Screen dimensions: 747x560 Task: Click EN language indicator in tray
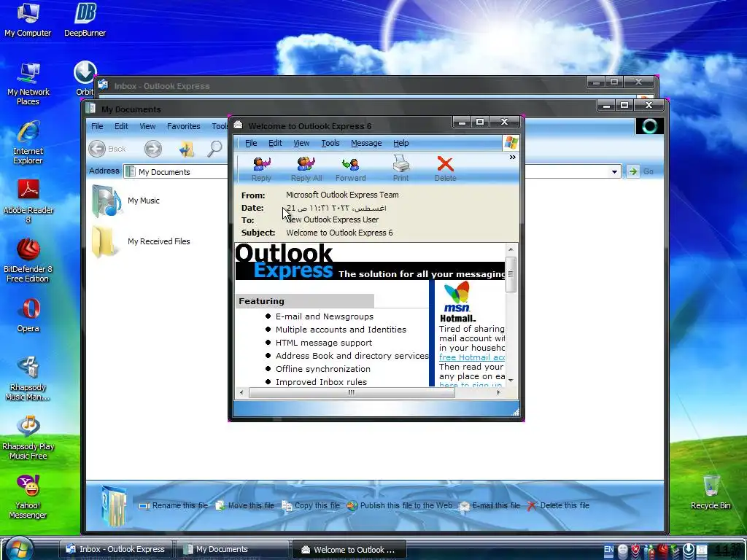609,550
